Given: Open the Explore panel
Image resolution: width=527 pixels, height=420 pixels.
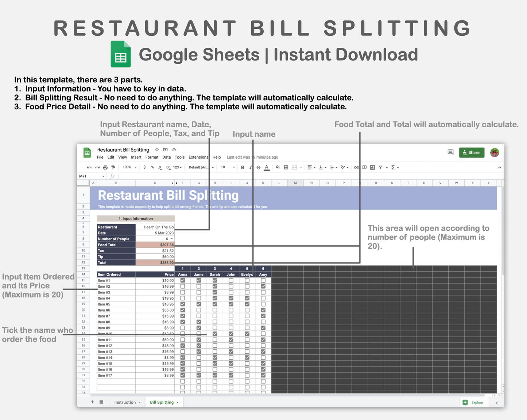Looking at the screenshot, I should tap(473, 402).
